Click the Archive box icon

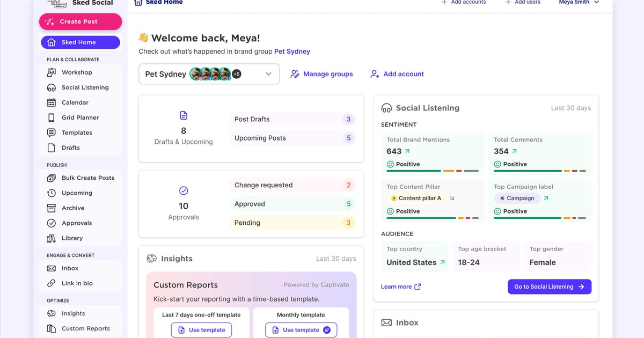point(52,208)
